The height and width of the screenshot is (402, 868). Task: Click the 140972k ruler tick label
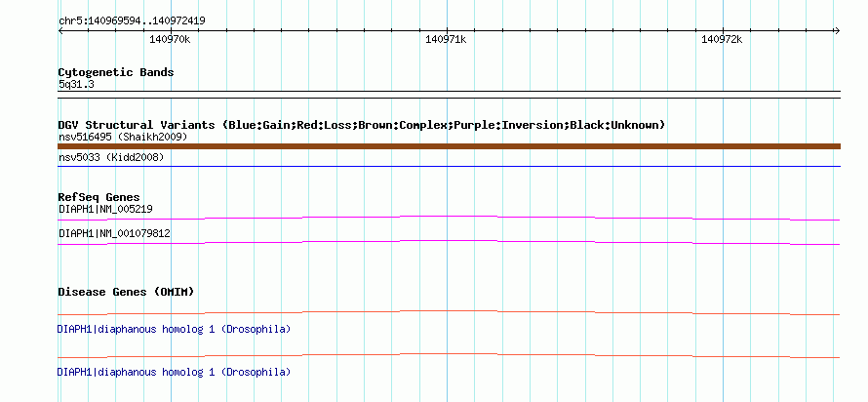coord(722,39)
